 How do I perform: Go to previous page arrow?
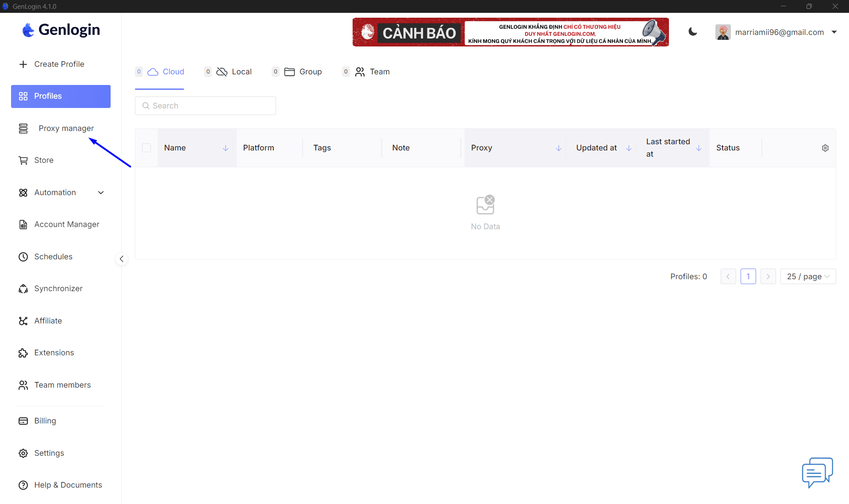tap(728, 277)
